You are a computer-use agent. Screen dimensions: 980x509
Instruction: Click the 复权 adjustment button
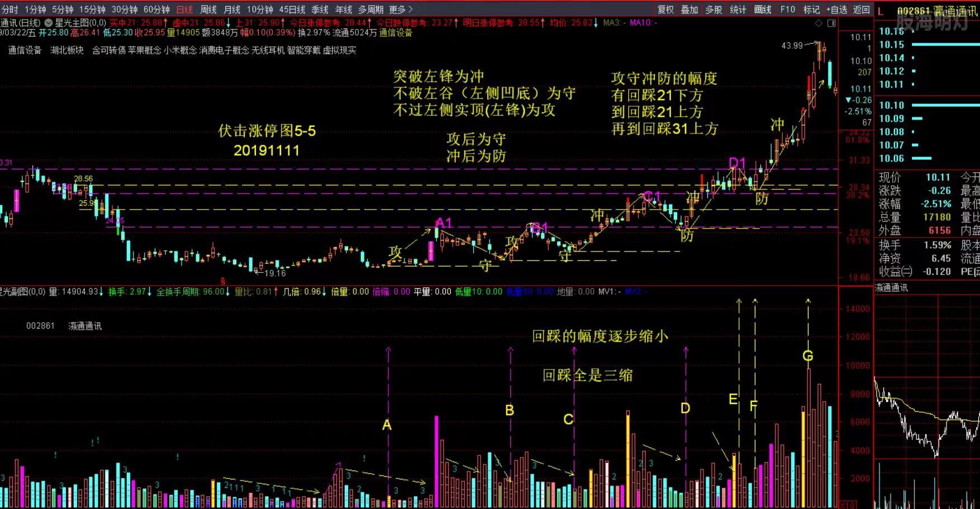(x=665, y=9)
